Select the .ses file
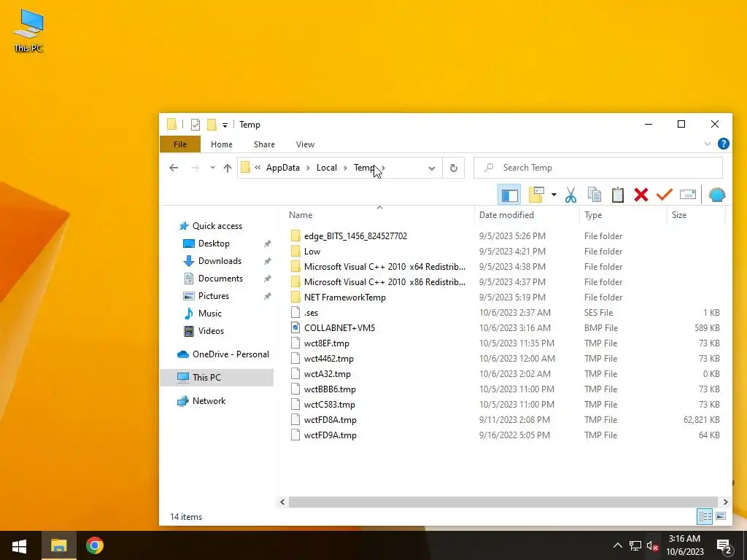Screen dimensions: 747x560 point(311,313)
